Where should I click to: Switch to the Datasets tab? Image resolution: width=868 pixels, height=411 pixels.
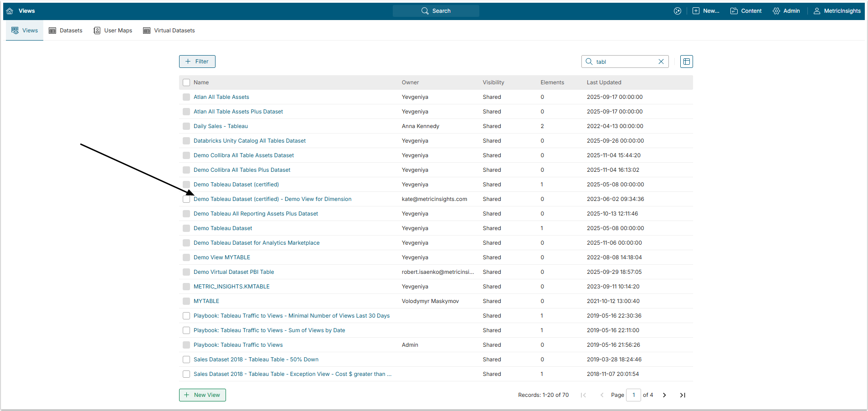pos(66,31)
